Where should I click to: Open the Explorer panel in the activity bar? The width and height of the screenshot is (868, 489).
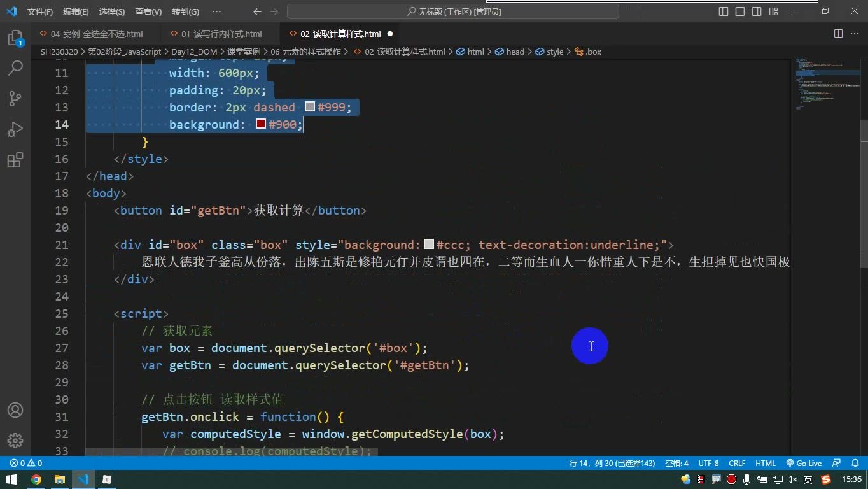(15, 38)
